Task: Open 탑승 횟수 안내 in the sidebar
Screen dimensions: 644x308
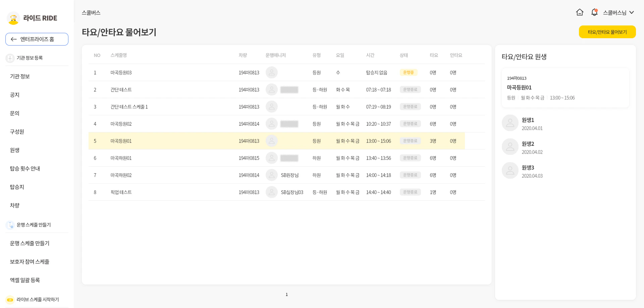Action: point(25,169)
